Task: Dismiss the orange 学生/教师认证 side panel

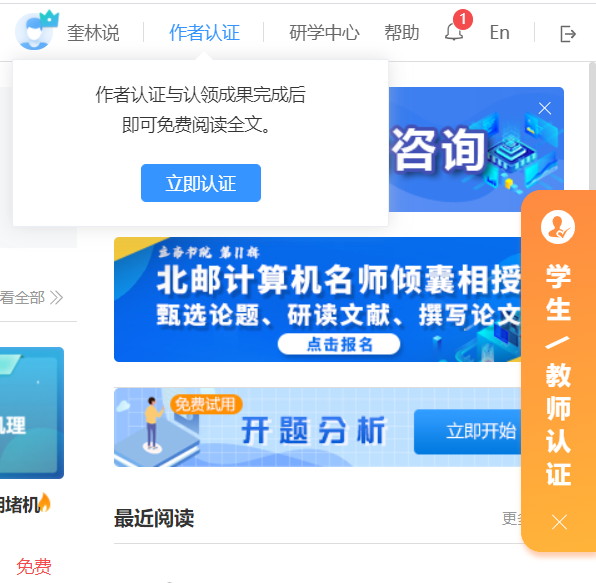Action: point(559,522)
